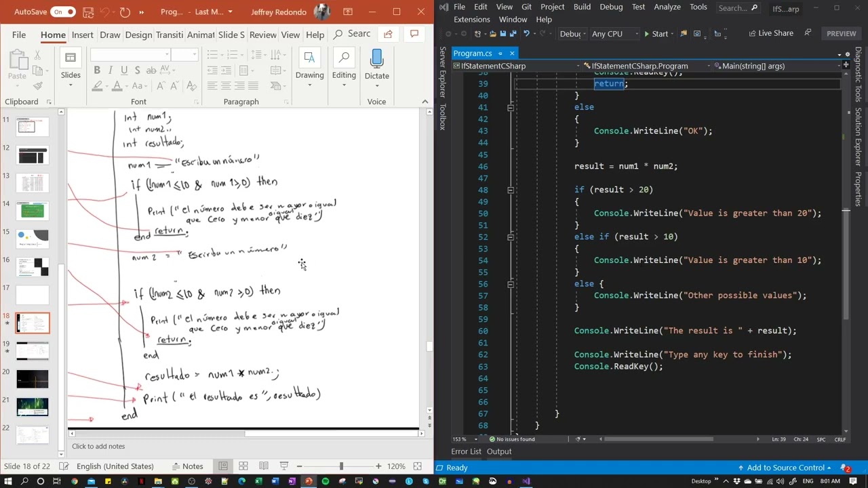This screenshot has height=488, width=868.
Task: Open the Any CPU platform dropdown
Action: pos(615,34)
